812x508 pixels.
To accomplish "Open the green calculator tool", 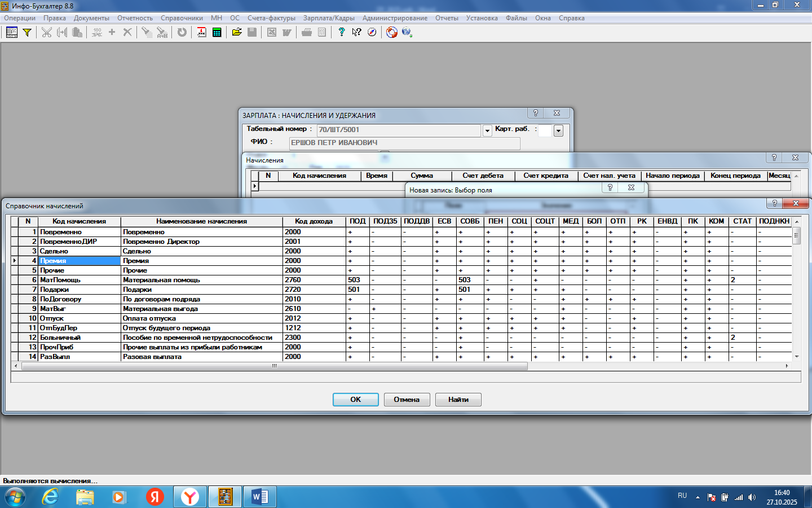I will 217,32.
